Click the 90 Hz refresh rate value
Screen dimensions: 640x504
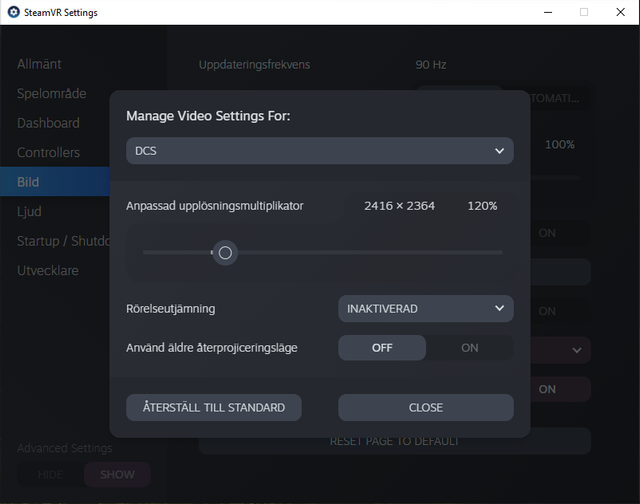[x=431, y=64]
